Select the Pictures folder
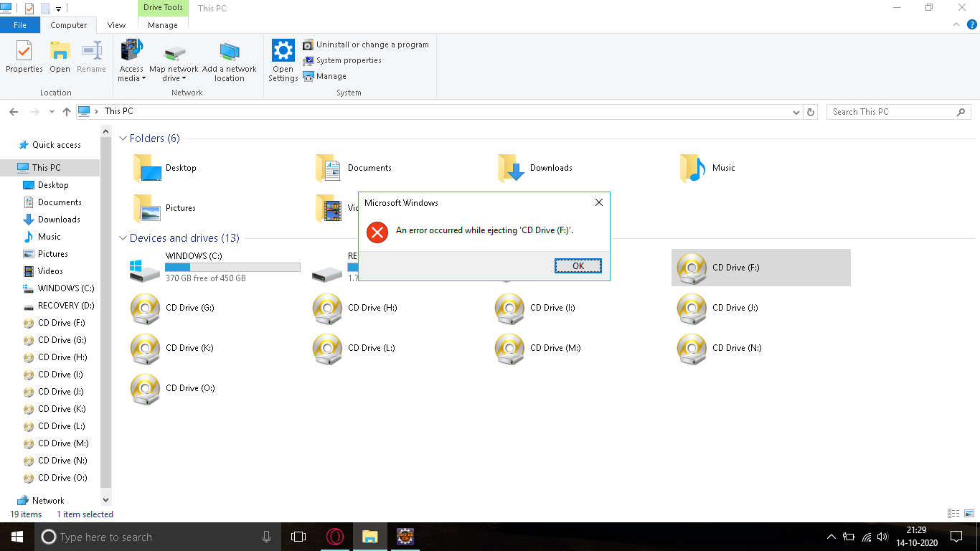 (x=165, y=208)
